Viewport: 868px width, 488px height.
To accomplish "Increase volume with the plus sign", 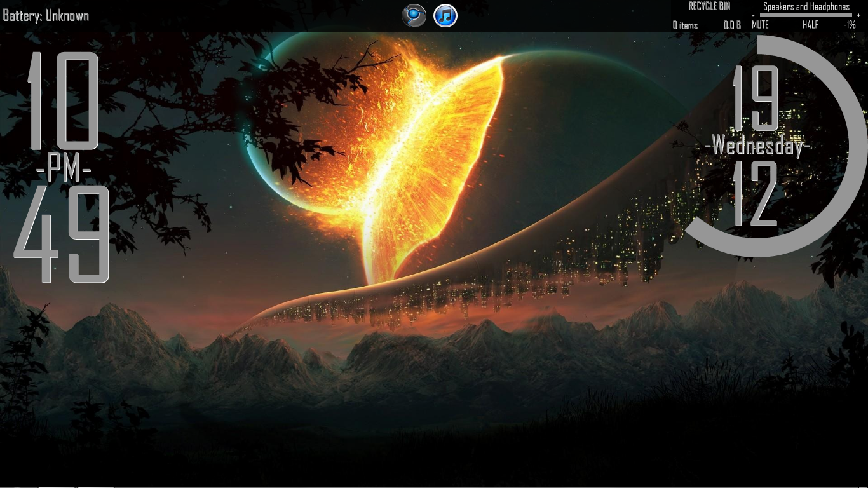I will (858, 15).
